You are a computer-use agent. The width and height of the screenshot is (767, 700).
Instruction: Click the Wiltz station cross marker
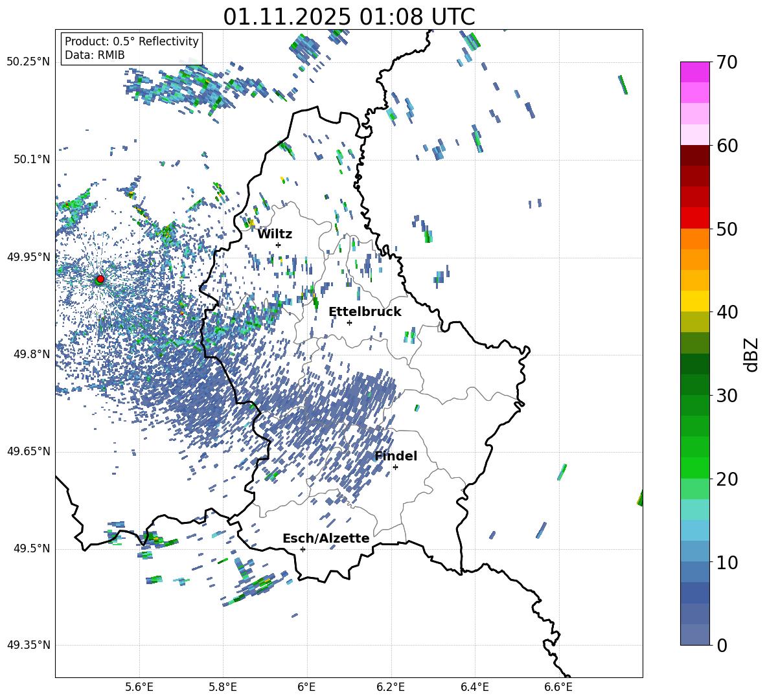pos(279,245)
